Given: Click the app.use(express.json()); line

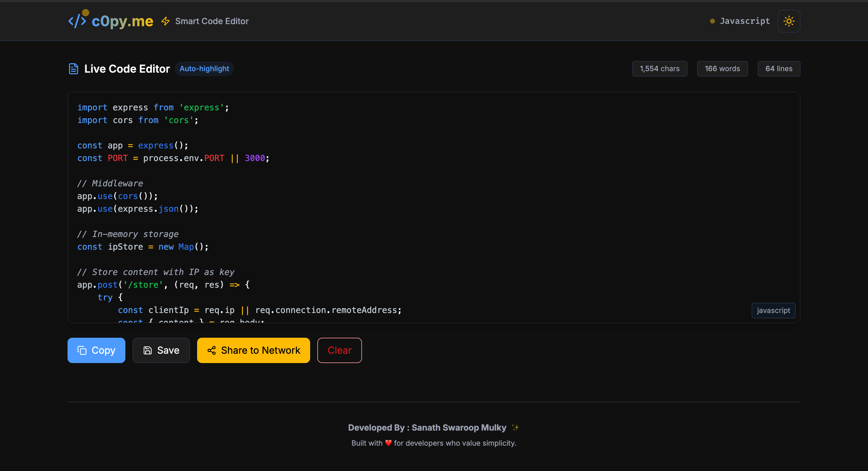Looking at the screenshot, I should pos(138,209).
